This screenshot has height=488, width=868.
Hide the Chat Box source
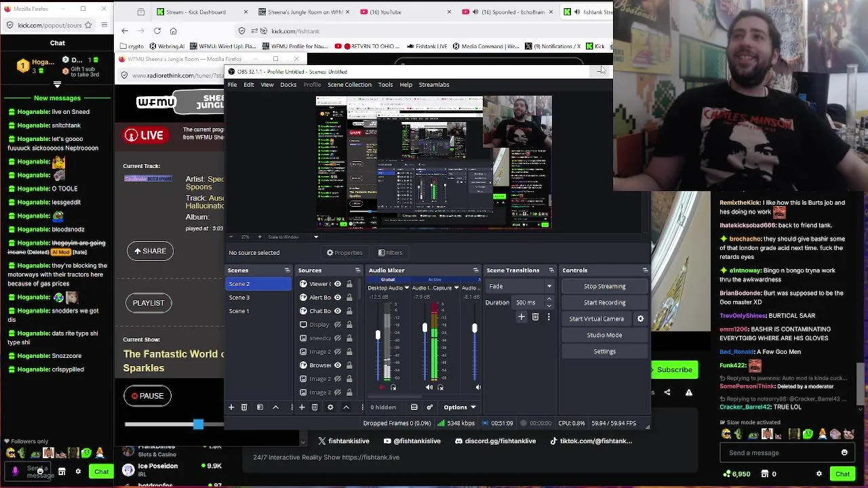(x=338, y=311)
